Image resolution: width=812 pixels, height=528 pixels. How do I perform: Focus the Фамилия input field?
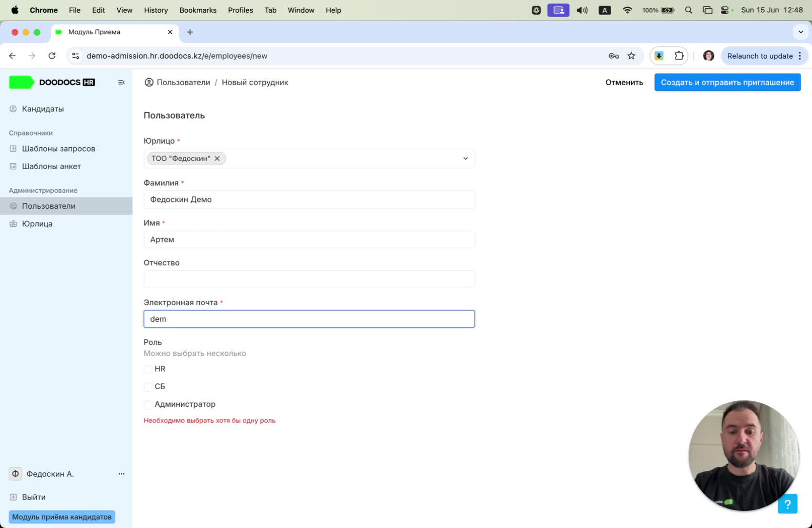point(309,199)
